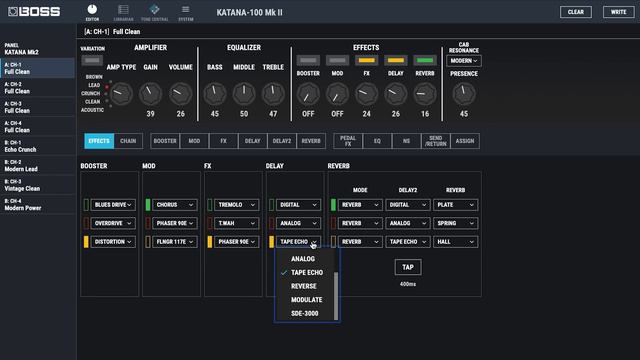Image resolution: width=640 pixels, height=360 pixels.
Task: Select the green slot indicator beside Blues Drive
Action: [x=86, y=205]
